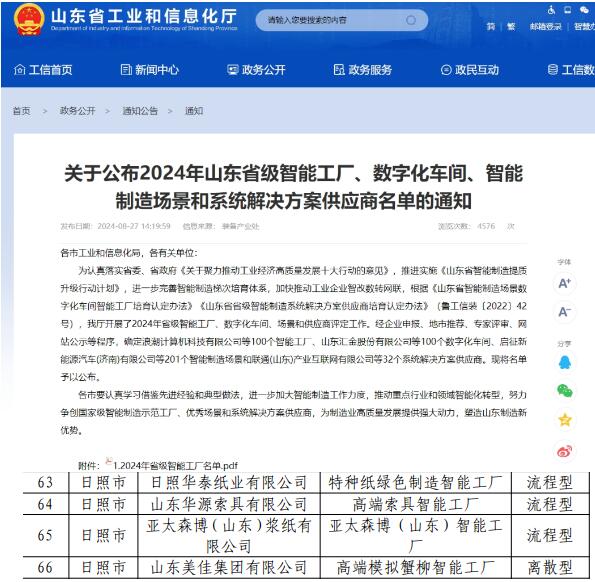Screen dimensions: 595x582
Task: Share via the yellow star Qzone icon
Action: pyautogui.click(x=565, y=420)
